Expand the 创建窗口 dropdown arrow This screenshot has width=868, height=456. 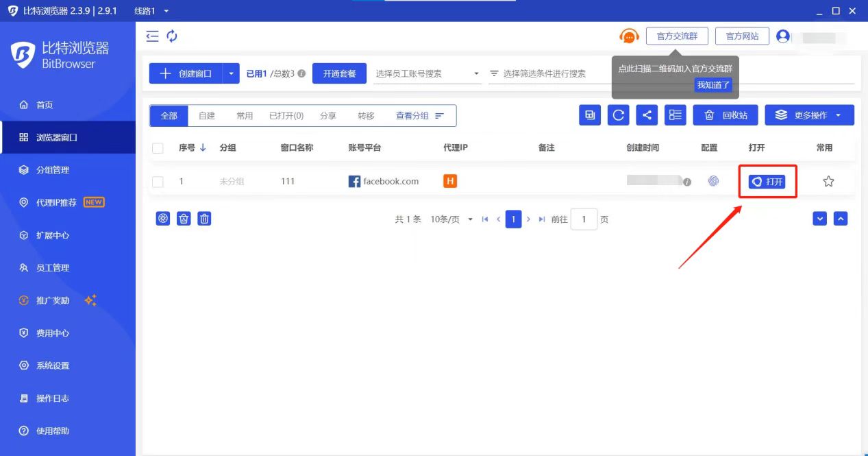232,73
